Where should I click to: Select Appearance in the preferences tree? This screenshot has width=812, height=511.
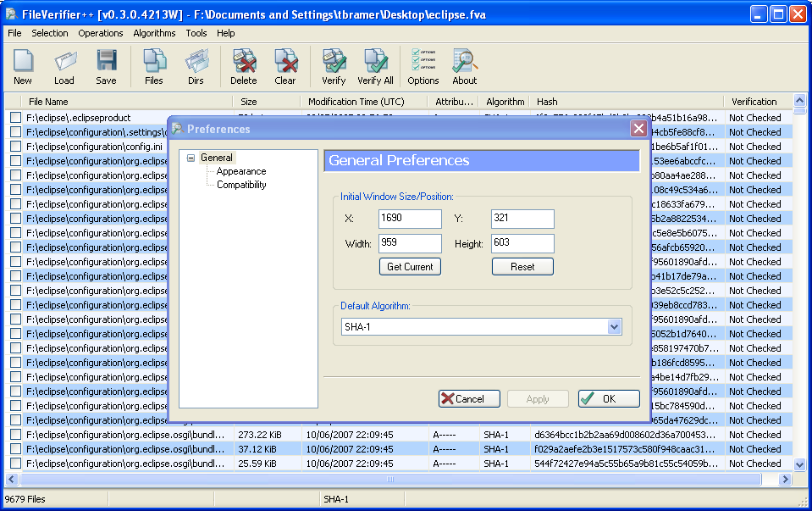click(x=241, y=171)
